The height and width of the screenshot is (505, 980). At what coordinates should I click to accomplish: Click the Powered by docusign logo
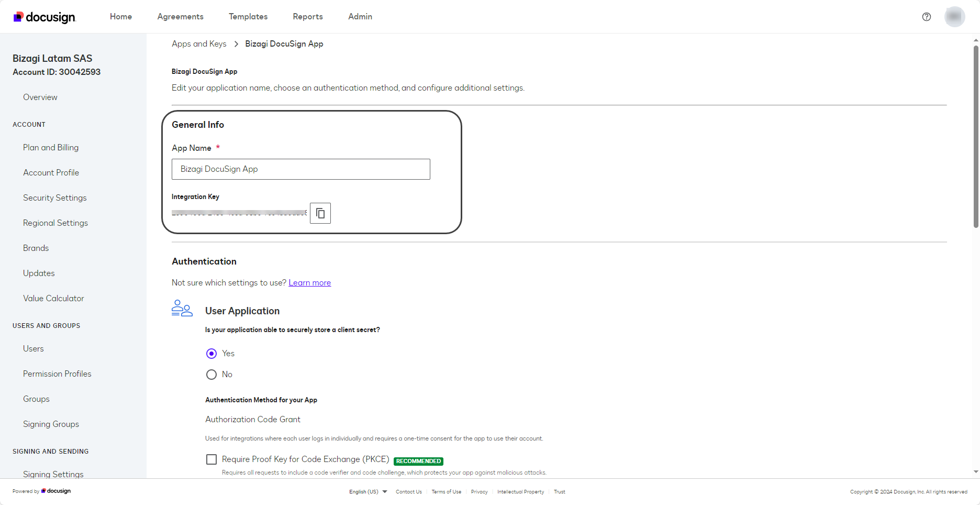[x=56, y=491]
